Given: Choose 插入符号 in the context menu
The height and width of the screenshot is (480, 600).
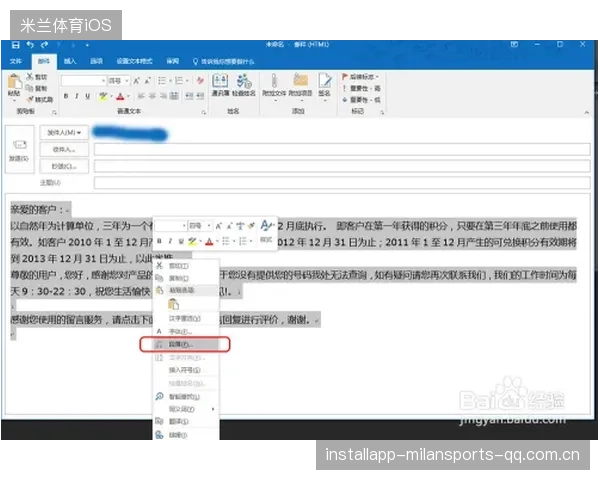Looking at the screenshot, I should pyautogui.click(x=186, y=370).
